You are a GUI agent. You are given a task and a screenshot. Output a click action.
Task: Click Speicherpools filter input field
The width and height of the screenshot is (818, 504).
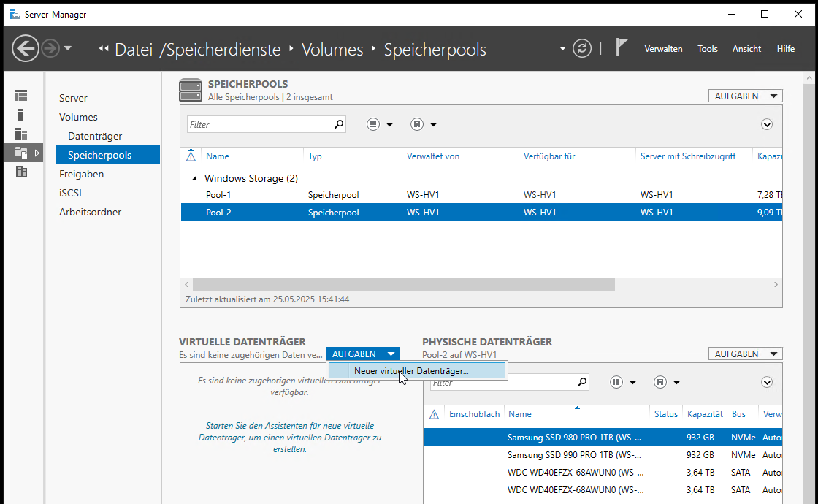point(260,124)
